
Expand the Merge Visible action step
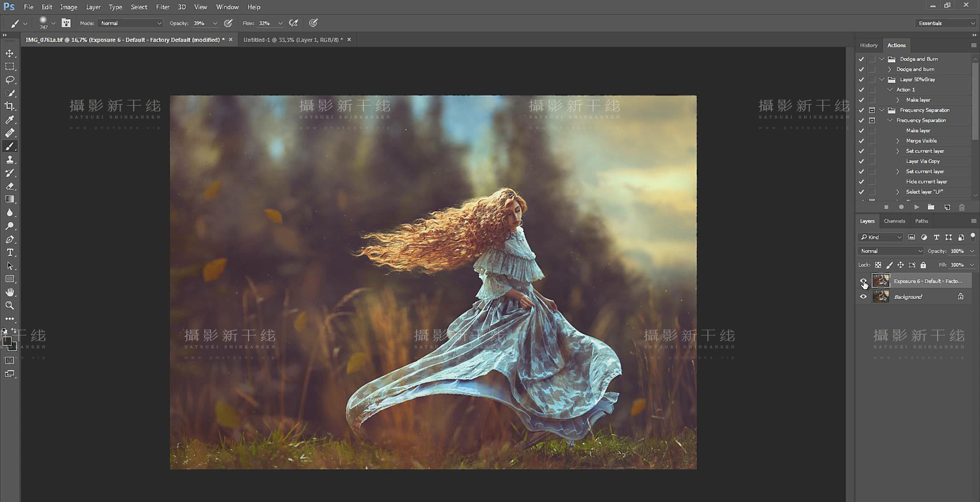[898, 141]
